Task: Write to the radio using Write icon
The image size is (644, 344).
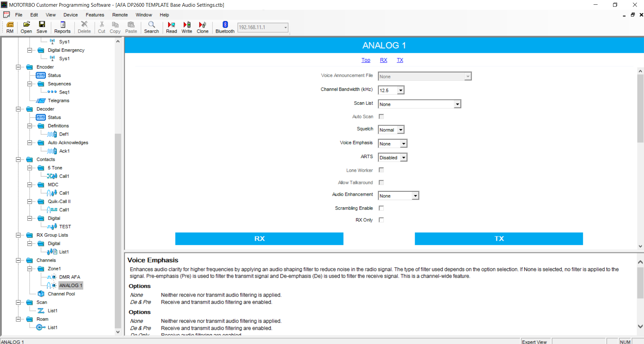Action: pos(187,27)
